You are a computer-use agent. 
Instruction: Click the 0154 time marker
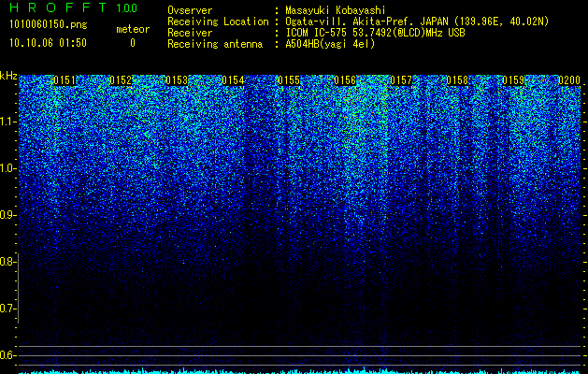coord(233,80)
